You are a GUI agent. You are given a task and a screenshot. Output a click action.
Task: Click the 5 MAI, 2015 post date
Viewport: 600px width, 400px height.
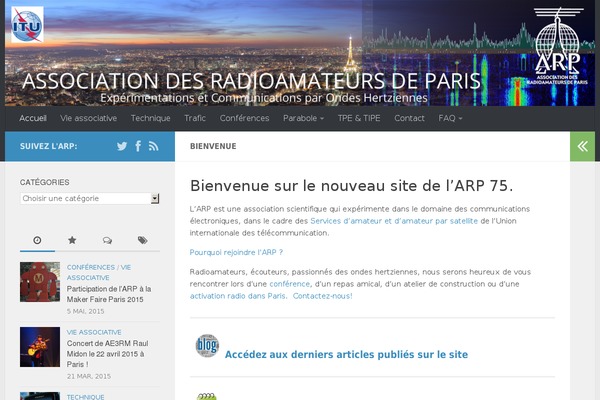[x=85, y=311]
